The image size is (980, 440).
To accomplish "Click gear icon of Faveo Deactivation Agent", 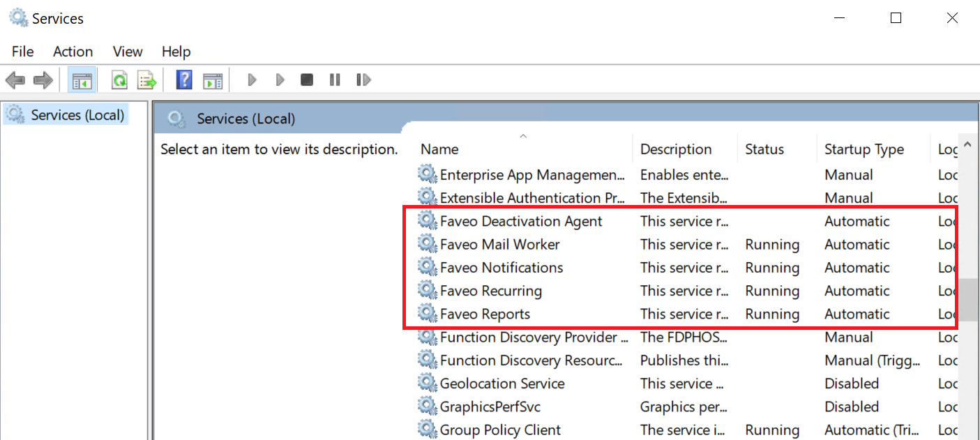I will tap(427, 221).
